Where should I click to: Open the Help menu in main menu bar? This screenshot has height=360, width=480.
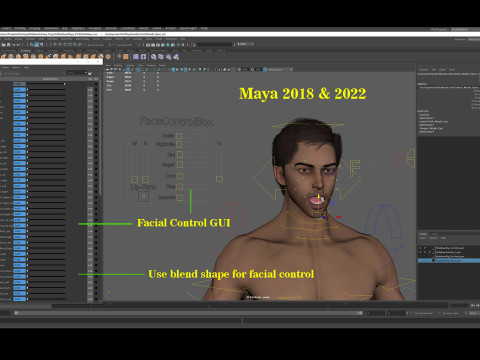tap(204, 28)
